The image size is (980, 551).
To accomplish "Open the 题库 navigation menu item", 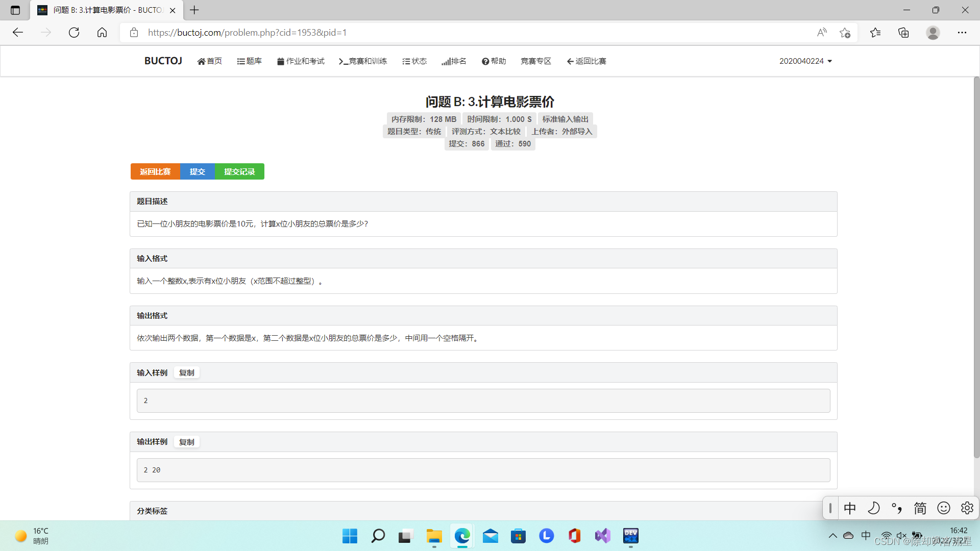I will coord(249,61).
